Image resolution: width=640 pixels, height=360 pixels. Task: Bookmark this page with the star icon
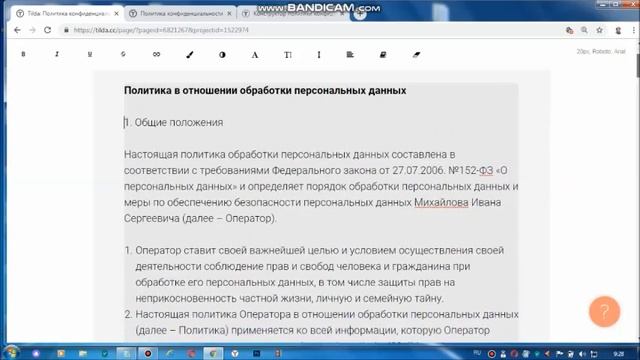pos(599,30)
